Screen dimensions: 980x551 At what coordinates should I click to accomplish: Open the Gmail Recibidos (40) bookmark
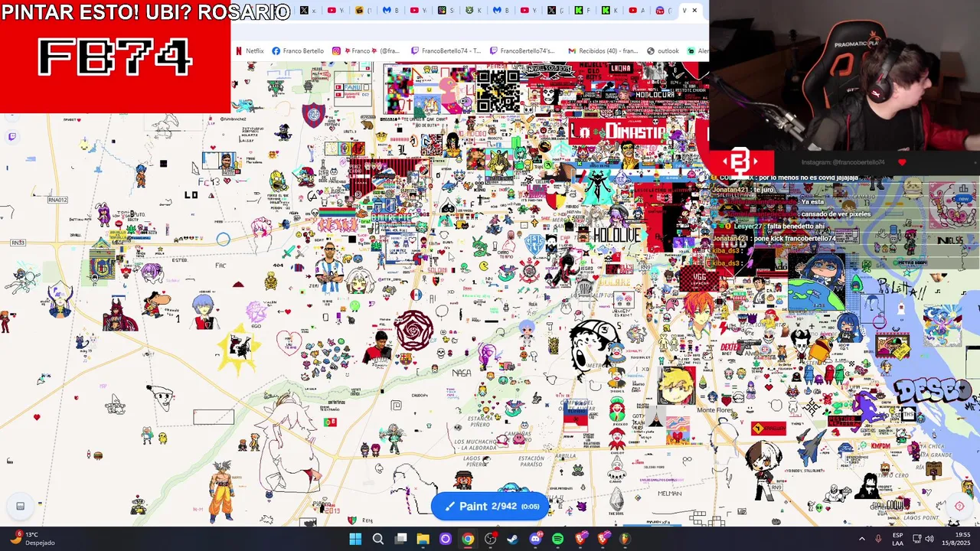coord(603,51)
